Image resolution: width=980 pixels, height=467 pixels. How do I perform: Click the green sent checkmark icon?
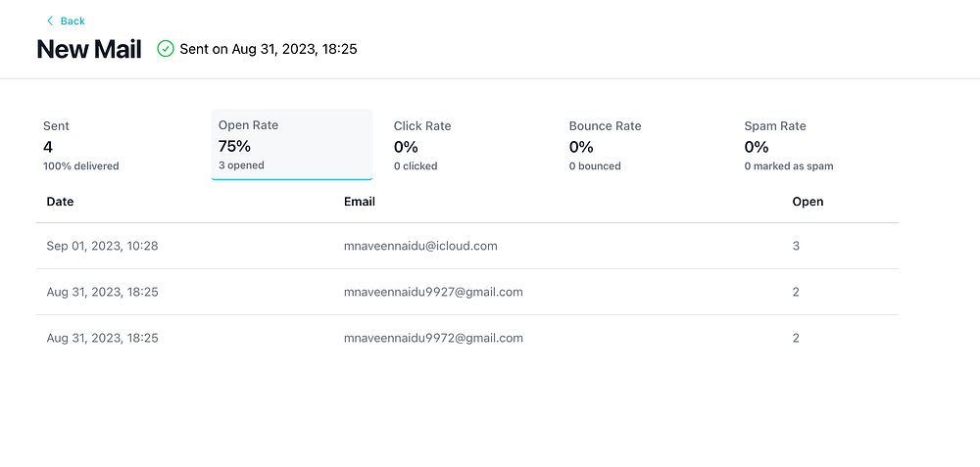(166, 49)
